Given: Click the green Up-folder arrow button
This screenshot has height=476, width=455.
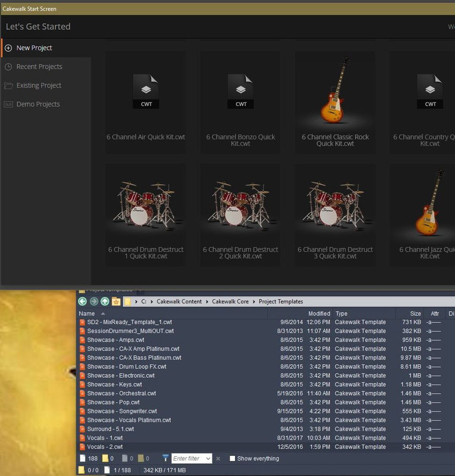Looking at the screenshot, I should pyautogui.click(x=105, y=302).
